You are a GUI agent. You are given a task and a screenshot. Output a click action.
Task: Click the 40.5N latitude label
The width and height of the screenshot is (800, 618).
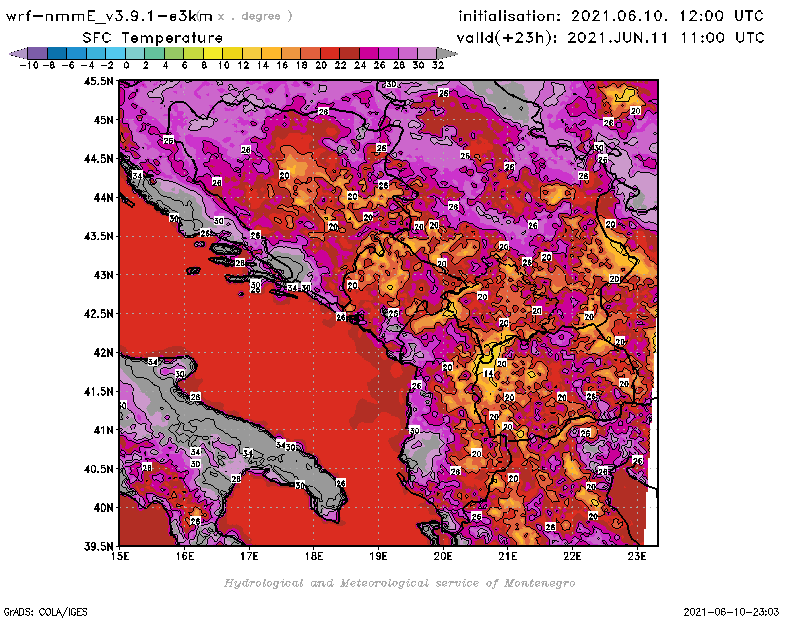(x=98, y=468)
